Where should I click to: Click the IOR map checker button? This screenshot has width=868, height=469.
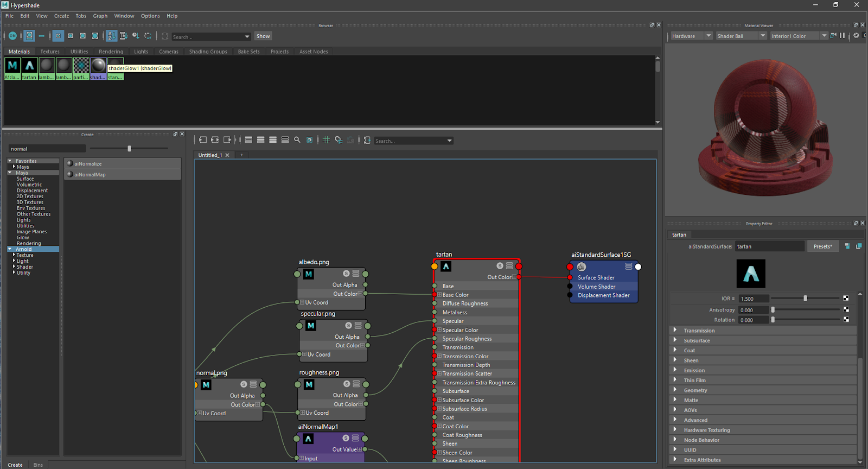tap(846, 298)
